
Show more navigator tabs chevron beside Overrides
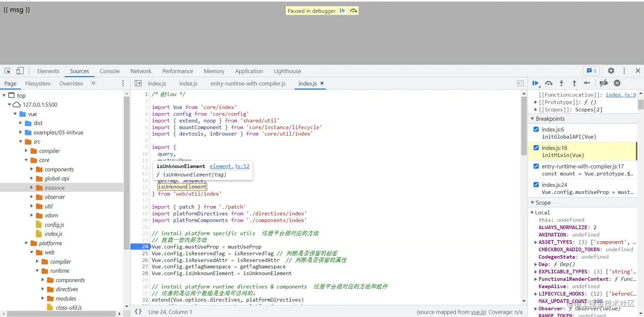coord(93,83)
